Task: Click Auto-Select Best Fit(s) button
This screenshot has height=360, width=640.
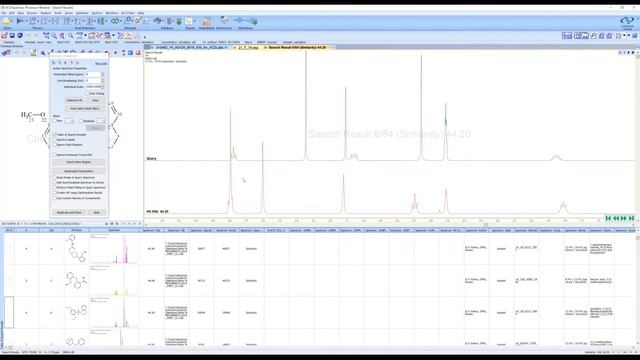Action: 85,109
